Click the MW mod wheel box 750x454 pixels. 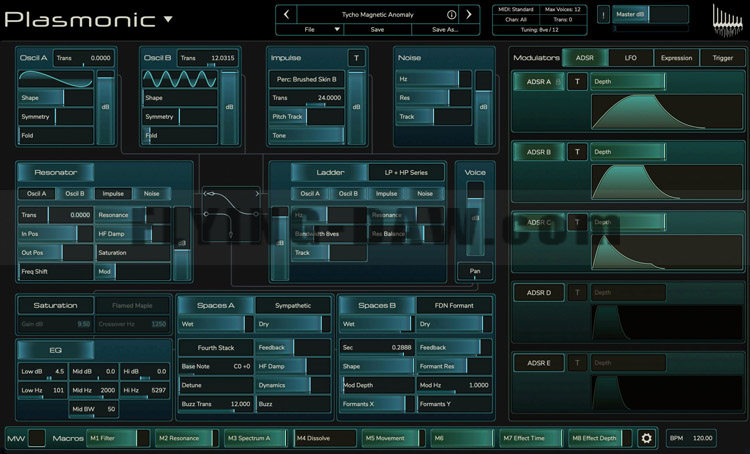pyautogui.click(x=37, y=438)
